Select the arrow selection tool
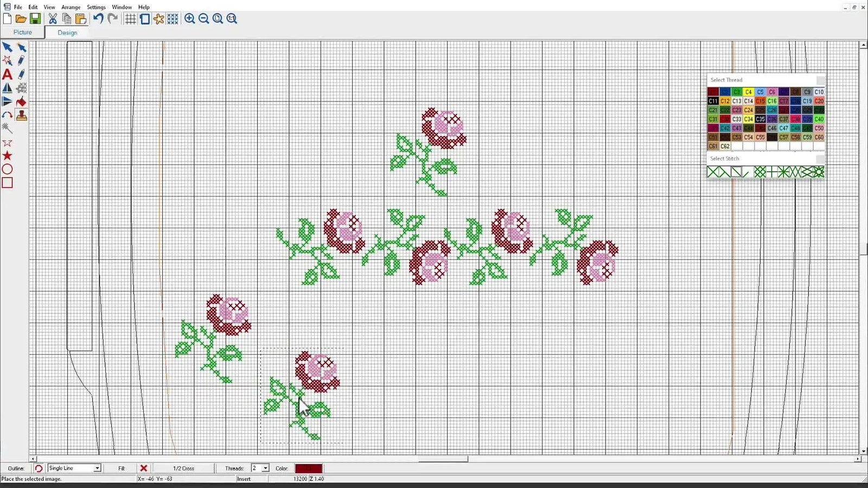868x488 pixels. pos(8,48)
